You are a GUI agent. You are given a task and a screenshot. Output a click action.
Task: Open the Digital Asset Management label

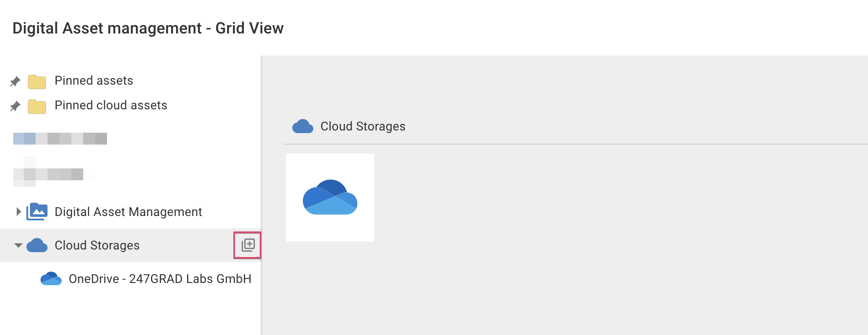pyautogui.click(x=128, y=212)
